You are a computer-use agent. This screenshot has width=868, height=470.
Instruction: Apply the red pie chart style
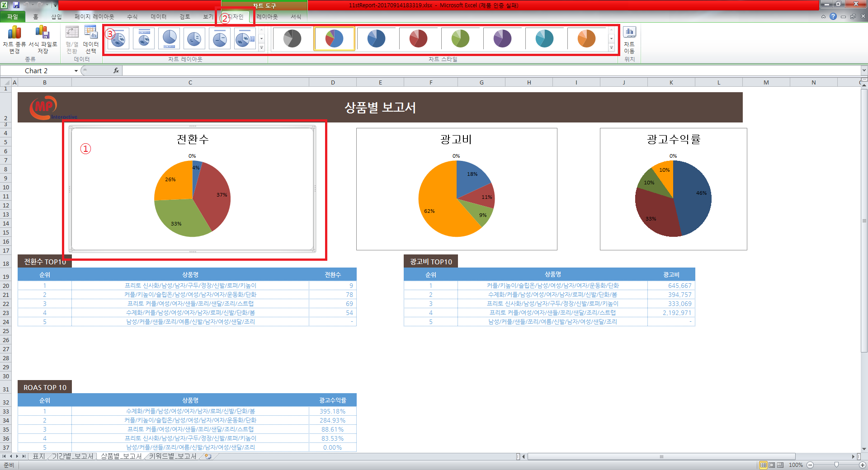[x=418, y=38]
